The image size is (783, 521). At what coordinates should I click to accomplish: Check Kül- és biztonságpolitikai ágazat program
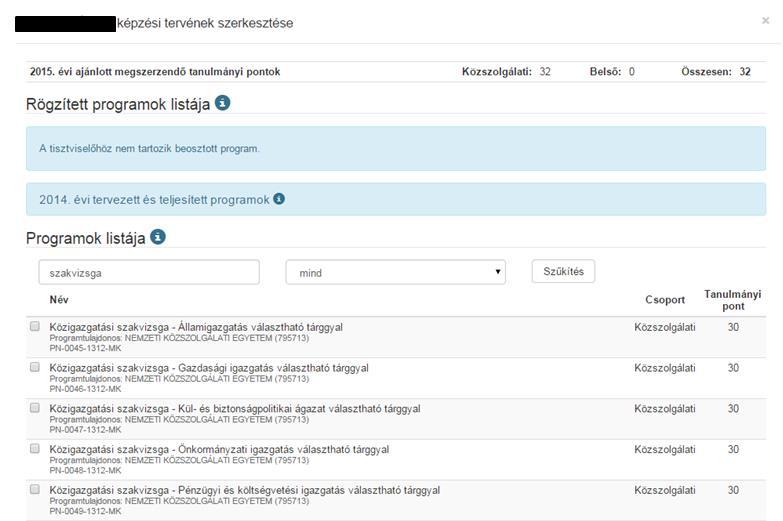tap(34, 408)
